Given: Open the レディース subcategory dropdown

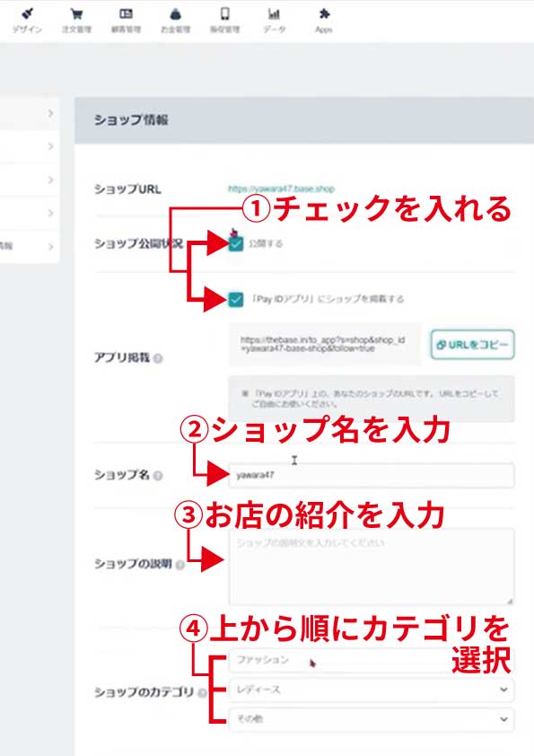Looking at the screenshot, I should pos(371,690).
